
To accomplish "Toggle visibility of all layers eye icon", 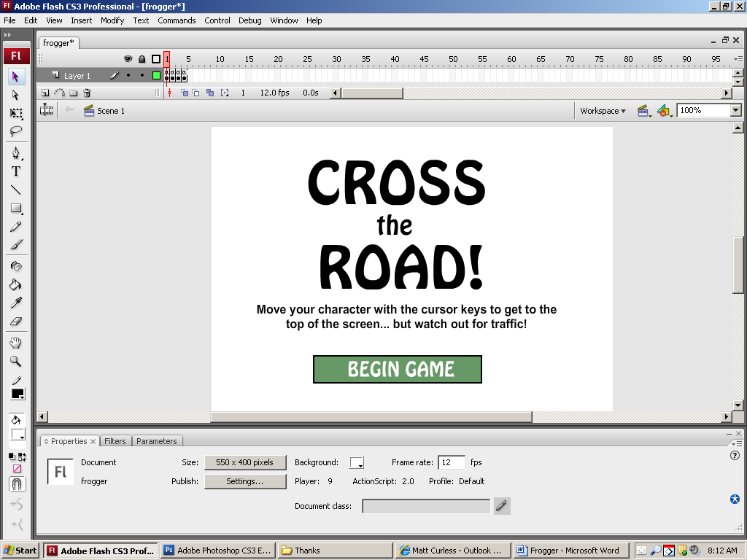I will tap(128, 59).
